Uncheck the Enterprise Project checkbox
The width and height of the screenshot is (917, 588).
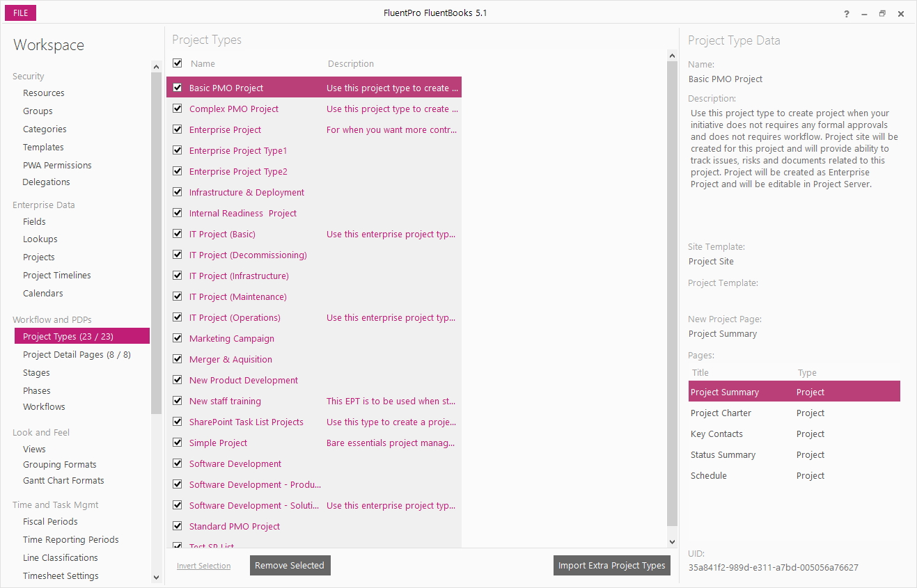pos(178,129)
